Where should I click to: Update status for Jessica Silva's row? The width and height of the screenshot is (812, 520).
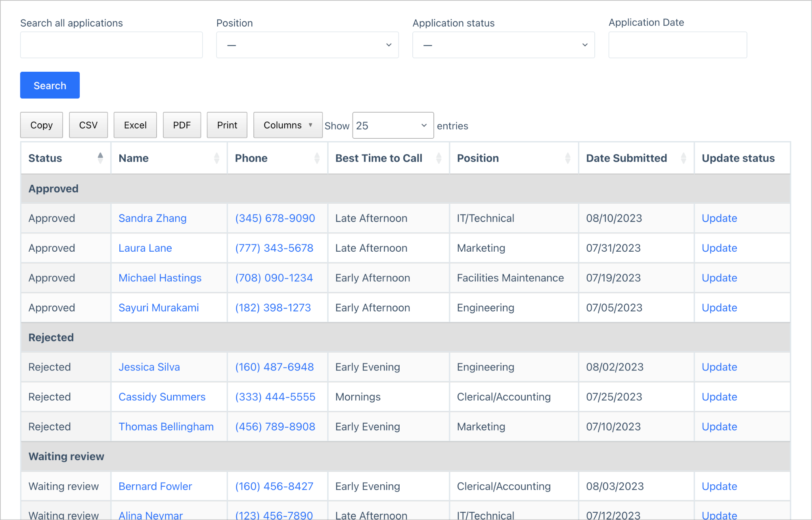click(719, 367)
